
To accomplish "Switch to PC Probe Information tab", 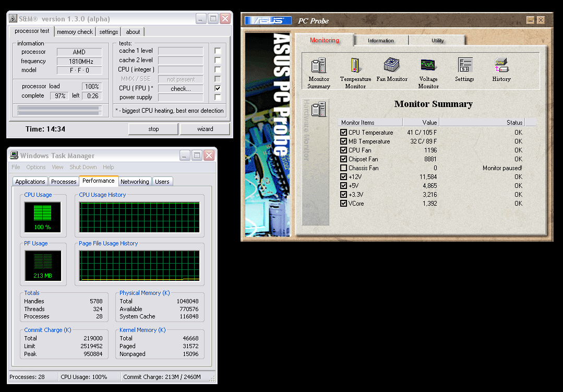I will tap(380, 40).
